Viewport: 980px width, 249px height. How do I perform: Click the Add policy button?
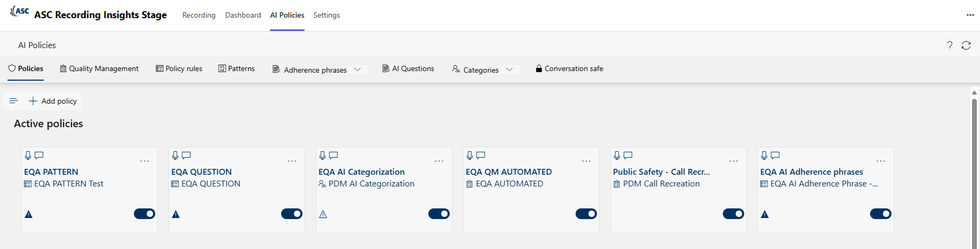coord(53,101)
